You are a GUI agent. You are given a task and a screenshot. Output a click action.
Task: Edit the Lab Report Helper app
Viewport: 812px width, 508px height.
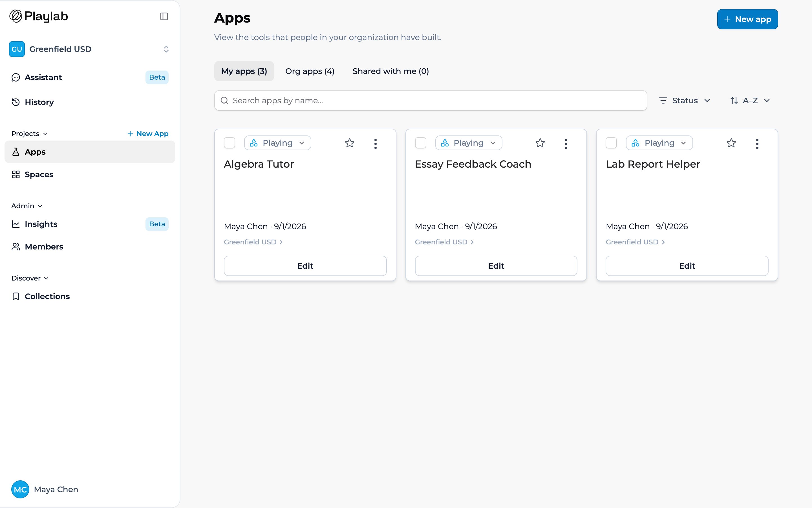point(687,266)
